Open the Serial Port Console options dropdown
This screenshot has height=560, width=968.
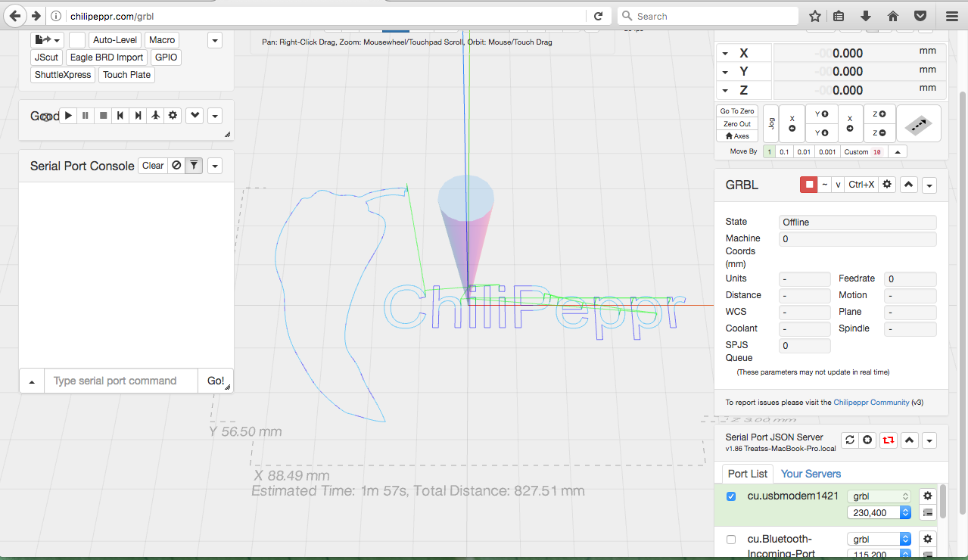[x=215, y=166]
